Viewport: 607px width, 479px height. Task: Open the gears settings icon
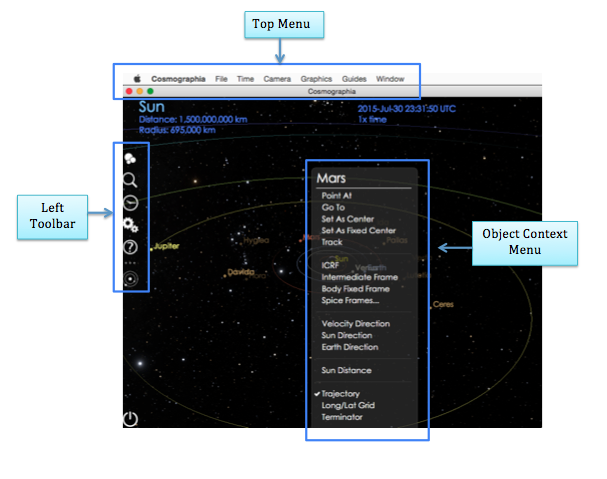(x=130, y=225)
